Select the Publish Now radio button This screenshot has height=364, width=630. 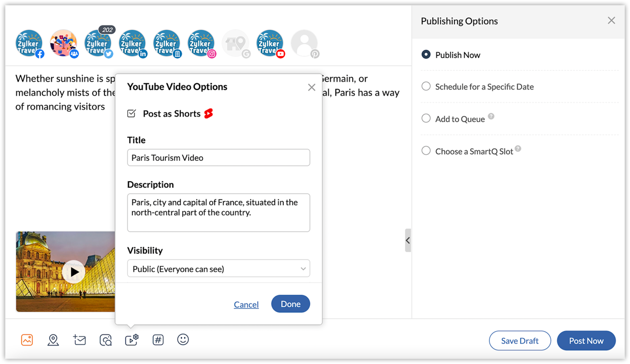pyautogui.click(x=426, y=54)
